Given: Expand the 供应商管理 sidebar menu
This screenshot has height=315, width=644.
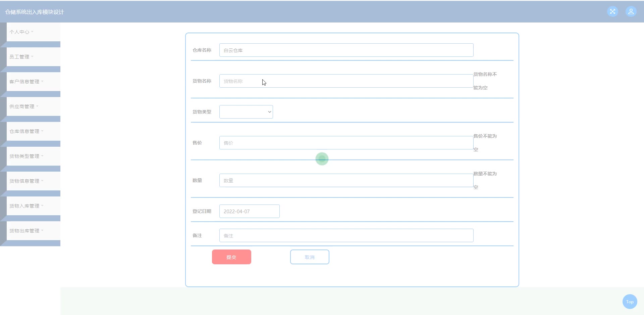Looking at the screenshot, I should (33, 106).
